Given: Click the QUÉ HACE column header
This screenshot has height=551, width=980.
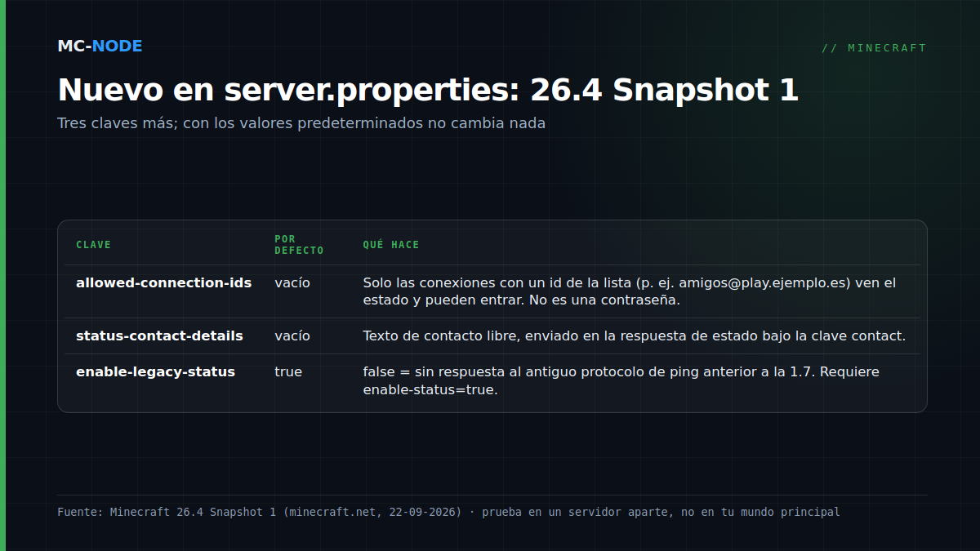Looking at the screenshot, I should point(391,245).
